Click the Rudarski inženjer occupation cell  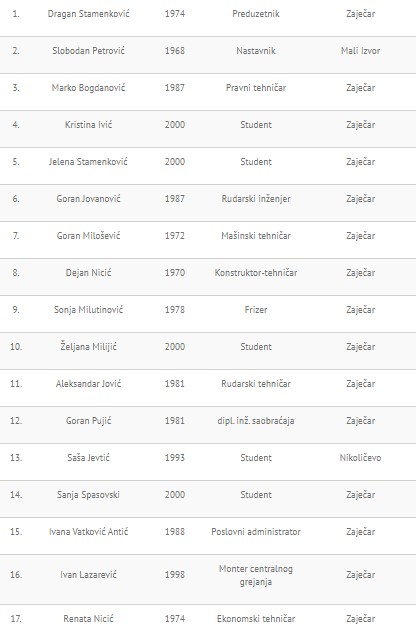(256, 199)
